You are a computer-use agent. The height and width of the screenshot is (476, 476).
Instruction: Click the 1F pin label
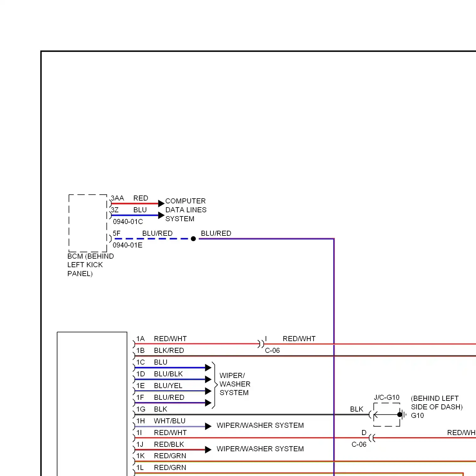coord(140,398)
